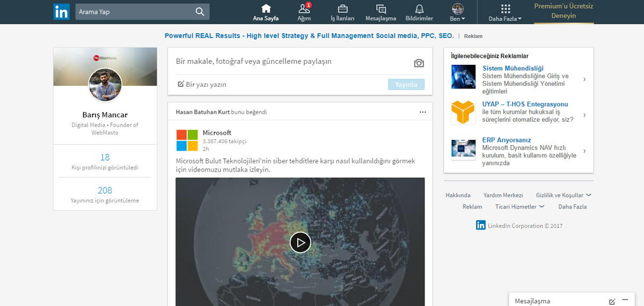Click the Microsoft logo in the post

[x=187, y=140]
